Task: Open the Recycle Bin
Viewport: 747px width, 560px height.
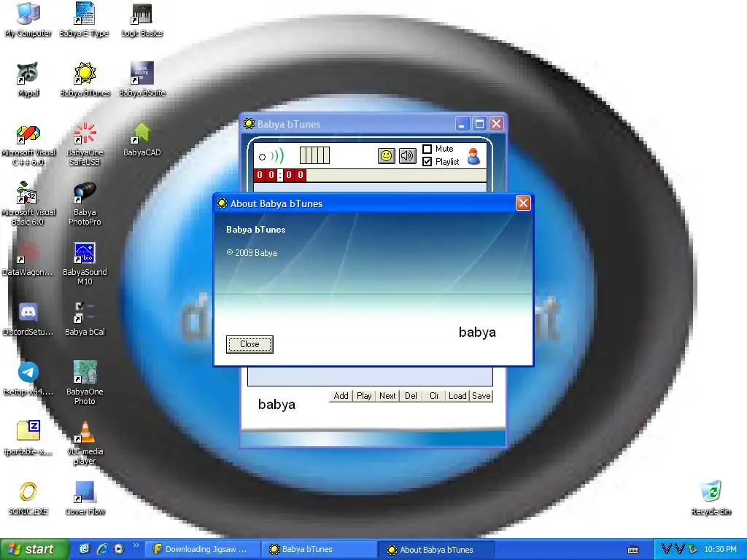Action: point(711,498)
